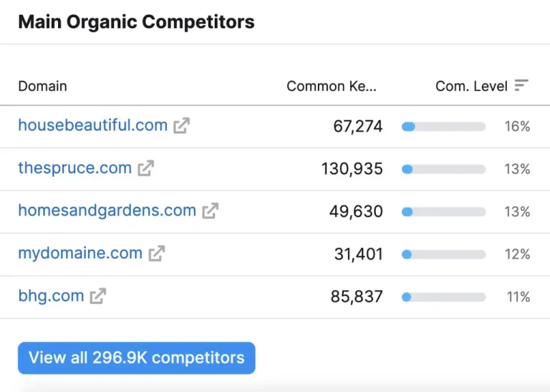Click the 67,274 common keywords value

pos(358,127)
